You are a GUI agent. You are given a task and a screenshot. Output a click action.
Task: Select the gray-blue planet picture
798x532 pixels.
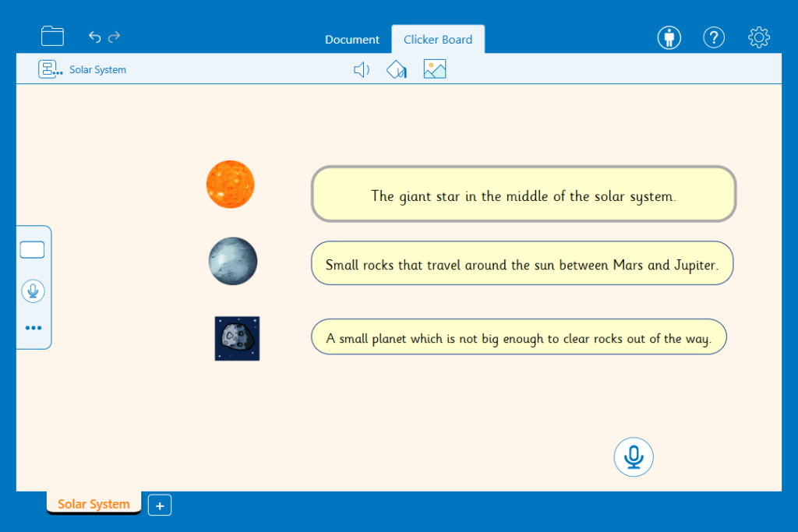pos(232,261)
